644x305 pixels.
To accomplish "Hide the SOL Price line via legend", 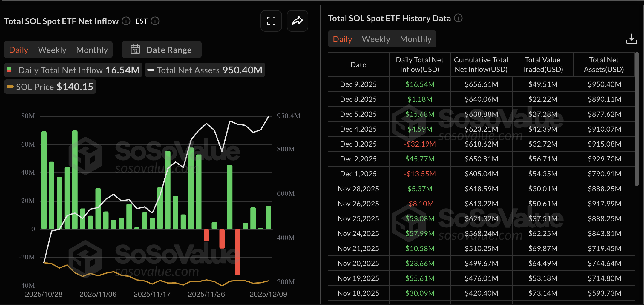I will point(50,87).
